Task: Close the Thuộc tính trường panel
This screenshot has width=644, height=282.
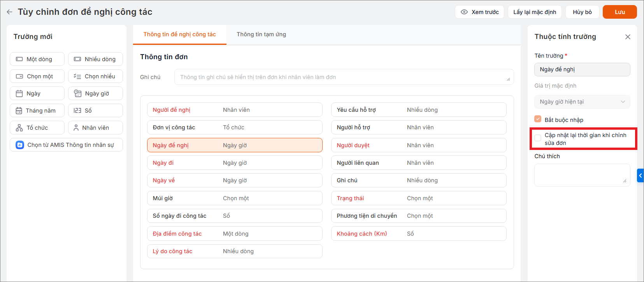Action: [628, 37]
